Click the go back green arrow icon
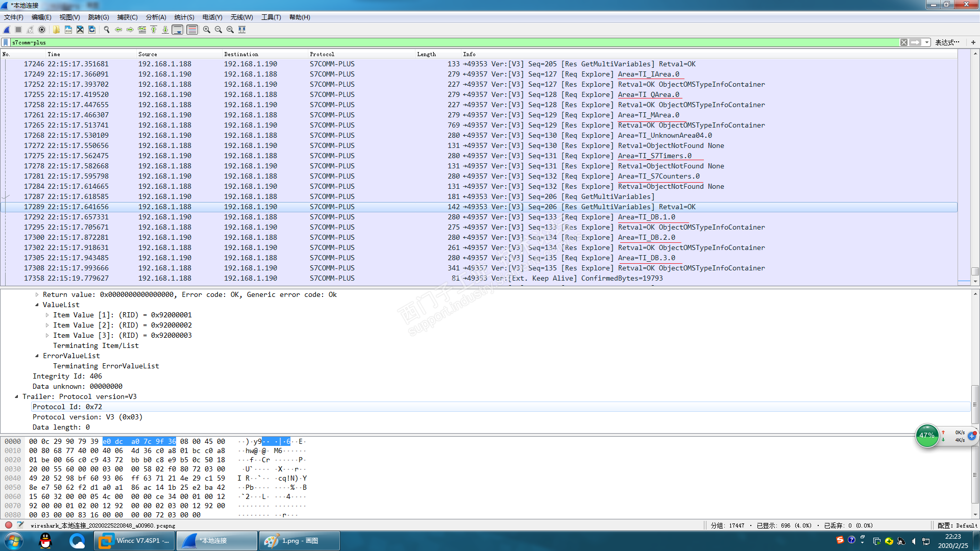The height and width of the screenshot is (551, 980). click(118, 30)
